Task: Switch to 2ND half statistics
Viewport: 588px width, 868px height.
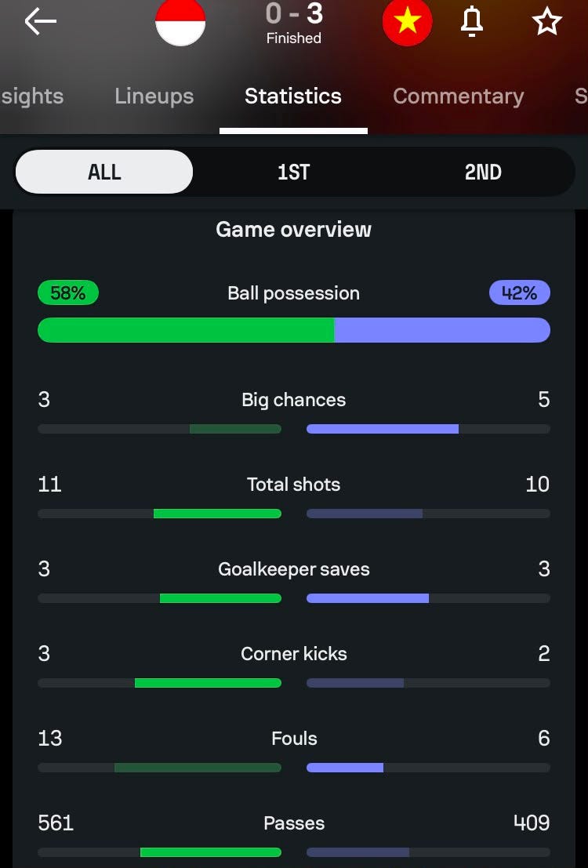Action: pos(483,172)
